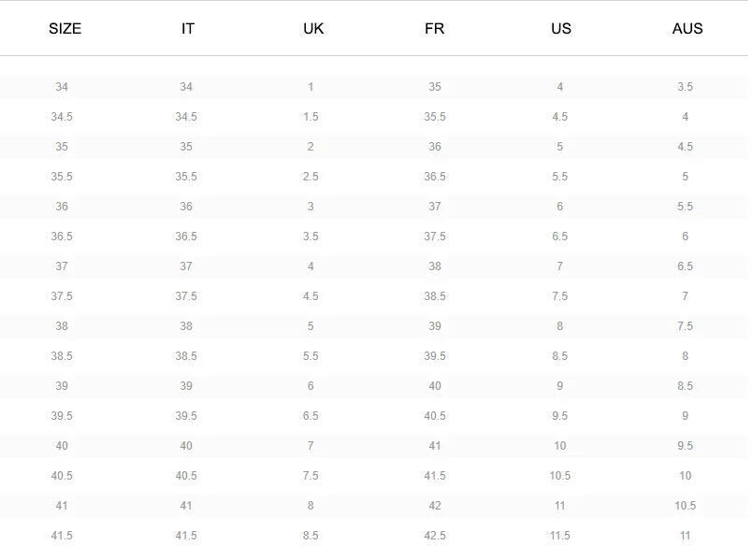Select FR size 37.5 cell

(435, 237)
